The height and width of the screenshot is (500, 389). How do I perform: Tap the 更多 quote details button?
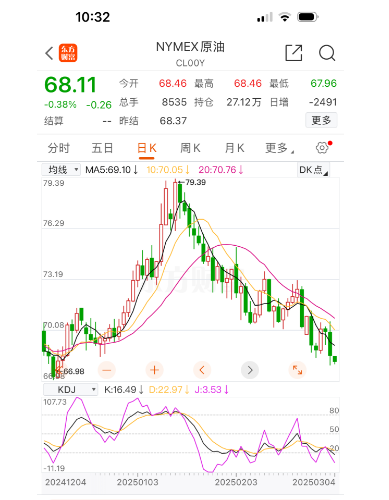(x=321, y=120)
